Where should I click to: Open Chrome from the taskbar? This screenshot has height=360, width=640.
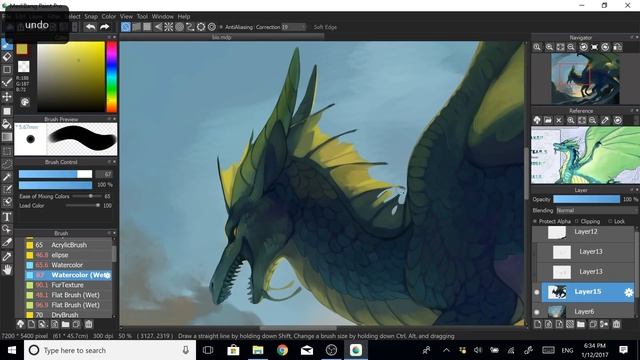point(282,350)
